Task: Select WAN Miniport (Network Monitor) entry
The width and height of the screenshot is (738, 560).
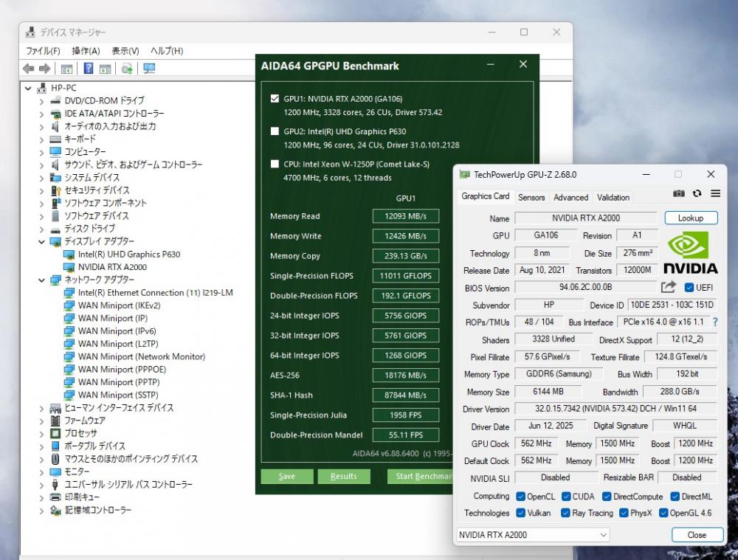Action: click(x=142, y=356)
